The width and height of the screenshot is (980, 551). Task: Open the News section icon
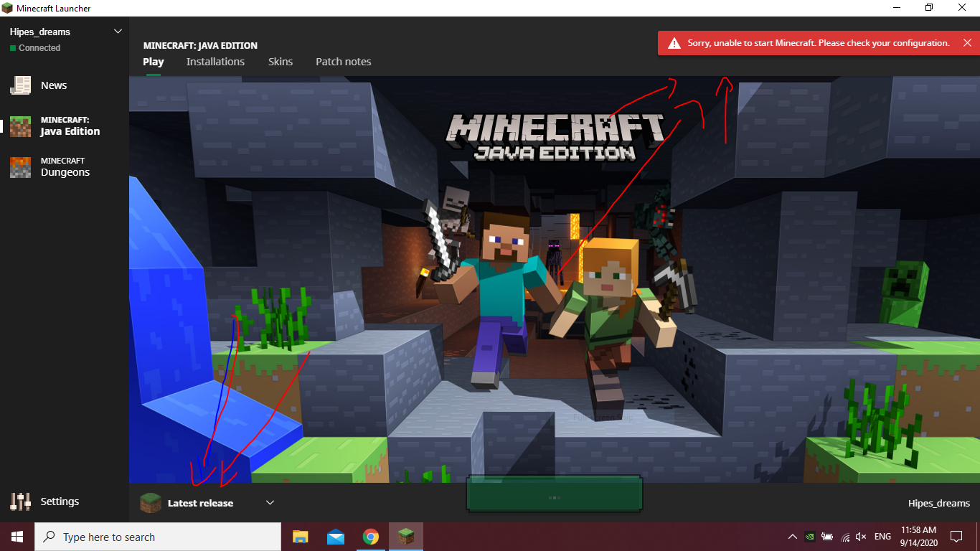[x=20, y=85]
